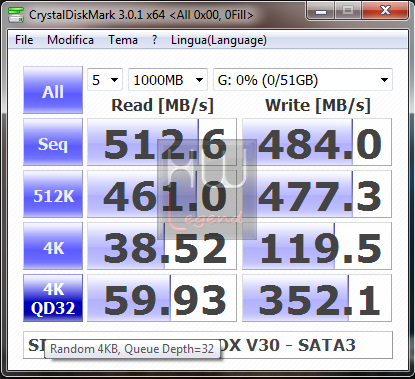Click the CrystalDiskMark title bar app icon
Image resolution: width=415 pixels, height=379 pixels.
16,15
